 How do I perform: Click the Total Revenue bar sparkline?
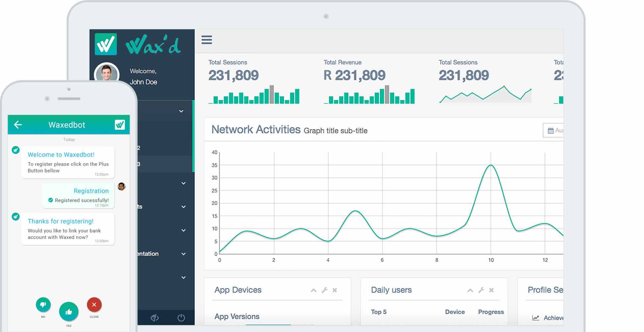(x=369, y=95)
